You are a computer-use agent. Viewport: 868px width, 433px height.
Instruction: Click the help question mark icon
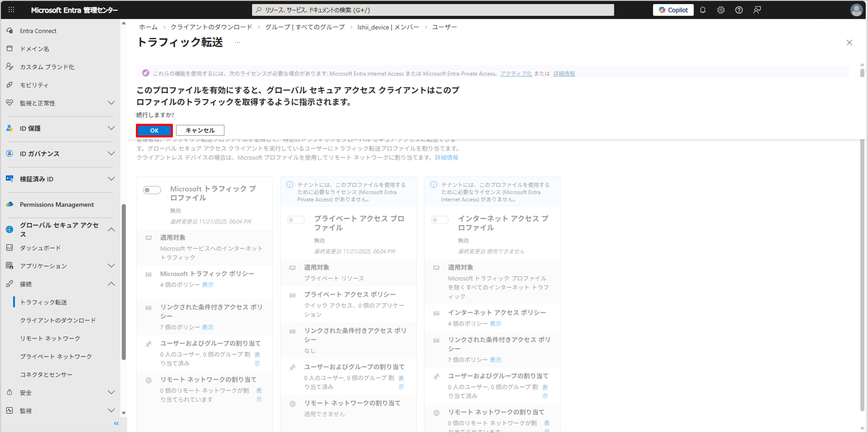[739, 10]
